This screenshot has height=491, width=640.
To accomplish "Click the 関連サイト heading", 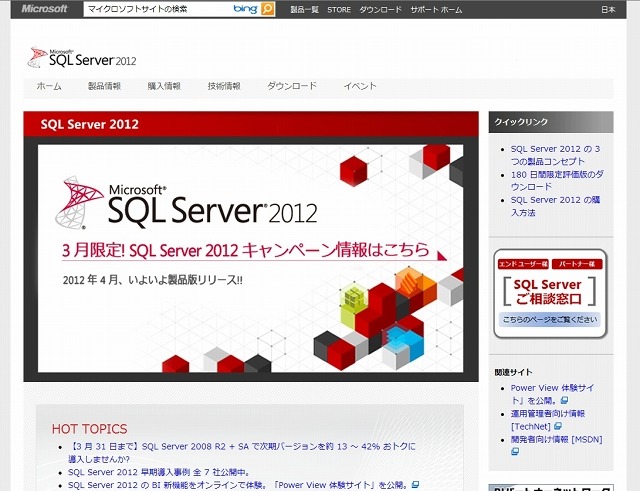I will [x=513, y=372].
